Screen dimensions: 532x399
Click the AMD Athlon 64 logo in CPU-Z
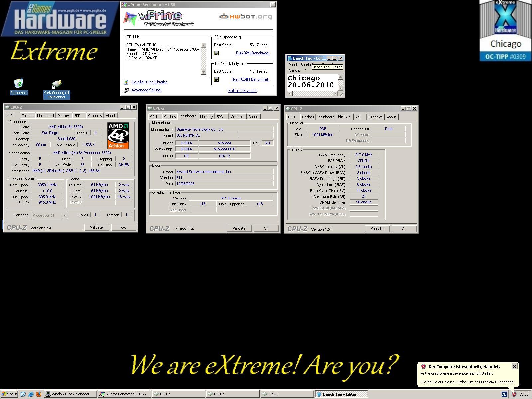[118, 136]
